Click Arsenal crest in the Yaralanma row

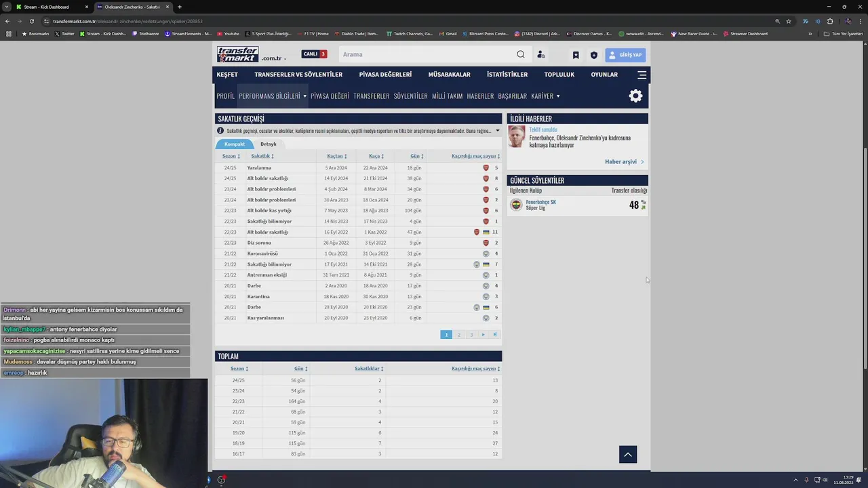pos(486,168)
